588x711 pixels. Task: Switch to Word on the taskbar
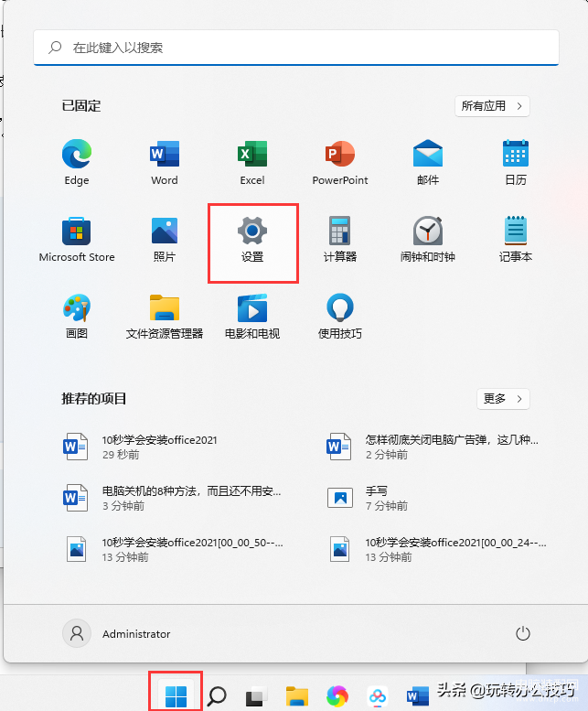click(418, 696)
